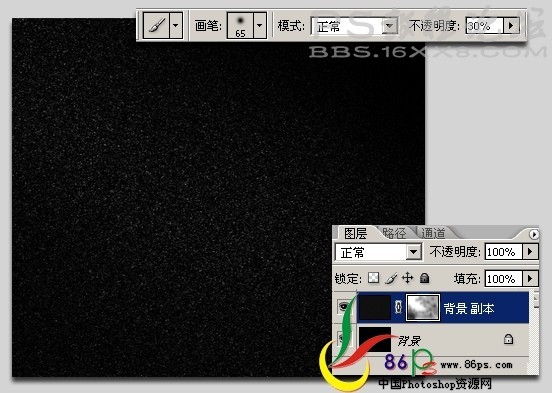
Task: Open the brush opacity slider arrow
Action: tap(511, 26)
